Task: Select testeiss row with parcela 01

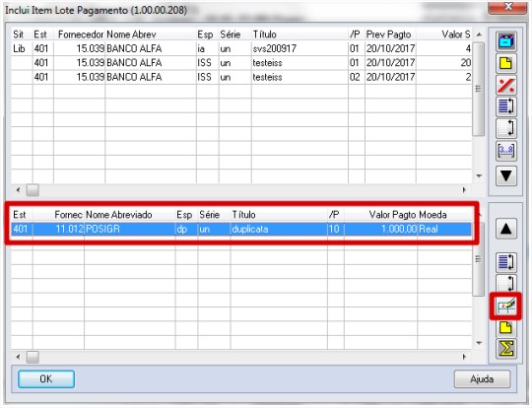Action: tap(241, 63)
